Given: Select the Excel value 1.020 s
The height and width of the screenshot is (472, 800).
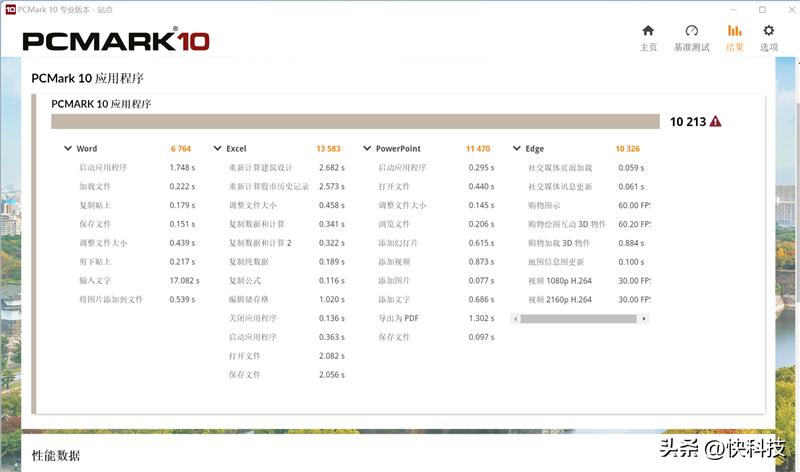Looking at the screenshot, I should pyautogui.click(x=332, y=300).
